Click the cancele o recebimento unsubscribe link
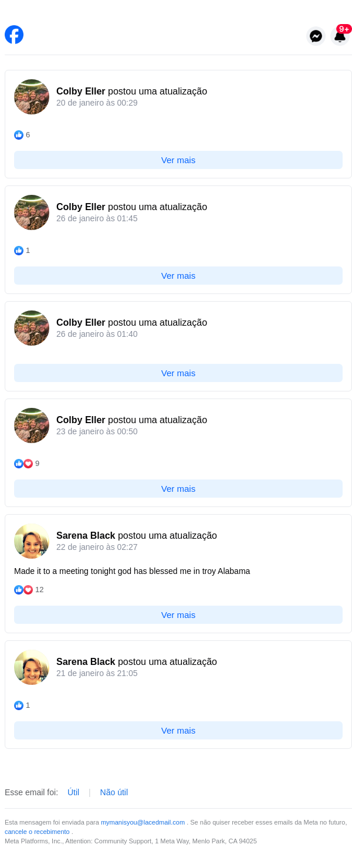 tap(37, 832)
